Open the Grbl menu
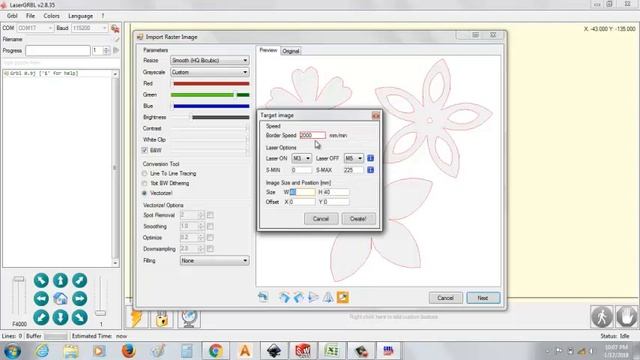 tap(12, 16)
